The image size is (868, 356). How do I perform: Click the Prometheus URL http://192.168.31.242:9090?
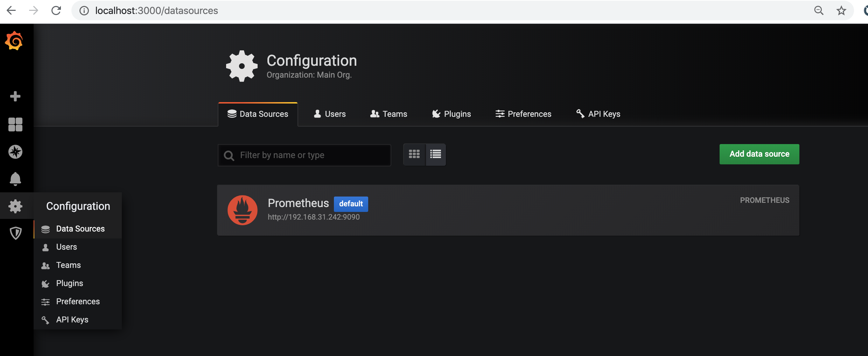pos(314,217)
